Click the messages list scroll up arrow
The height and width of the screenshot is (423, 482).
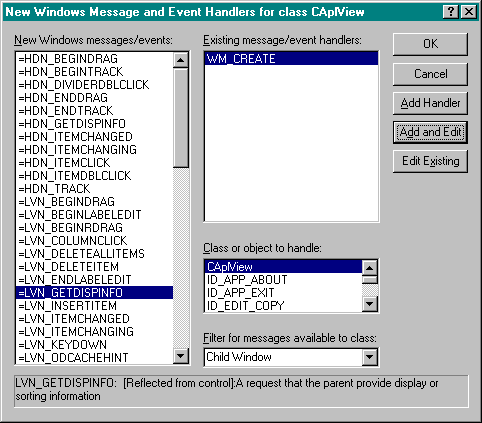point(181,60)
